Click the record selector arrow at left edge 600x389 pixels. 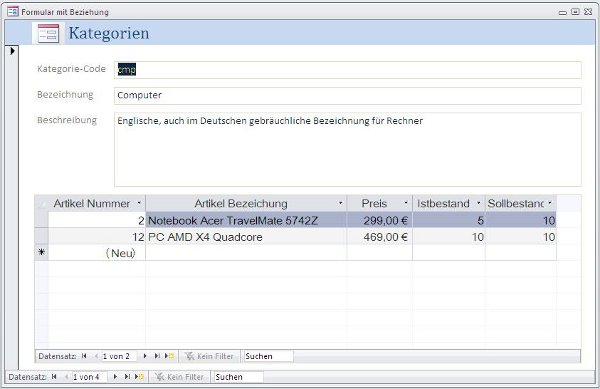click(x=12, y=50)
